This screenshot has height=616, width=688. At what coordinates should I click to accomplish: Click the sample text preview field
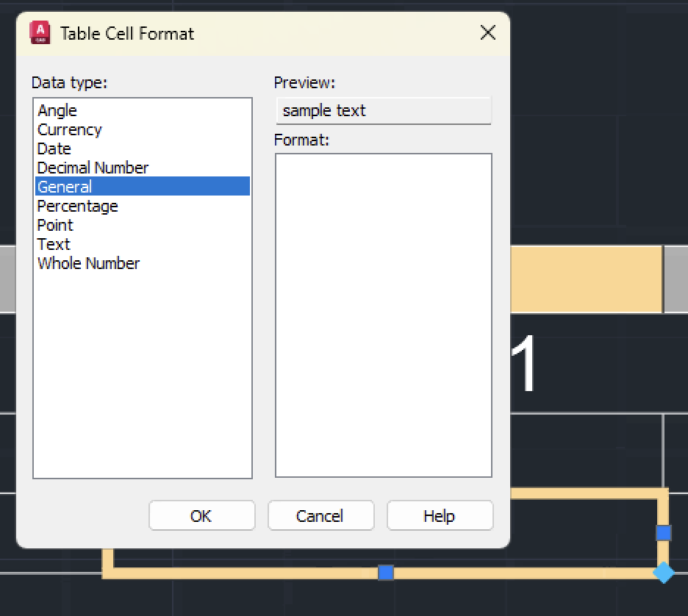383,110
